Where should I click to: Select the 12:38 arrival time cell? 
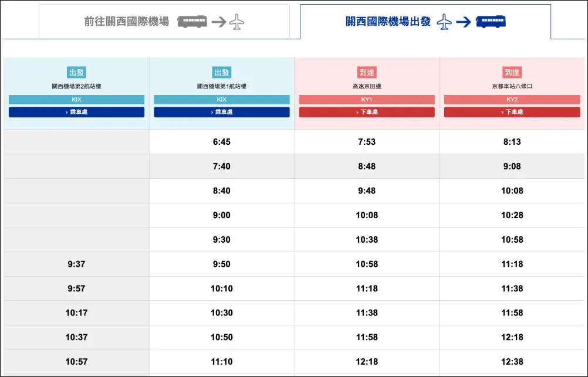tap(512, 362)
